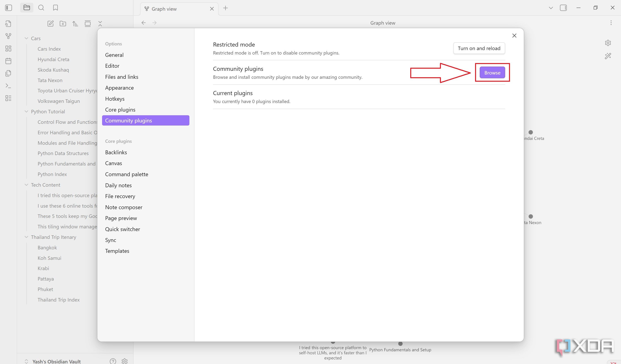Open command palette icon in ribbon

8,86
